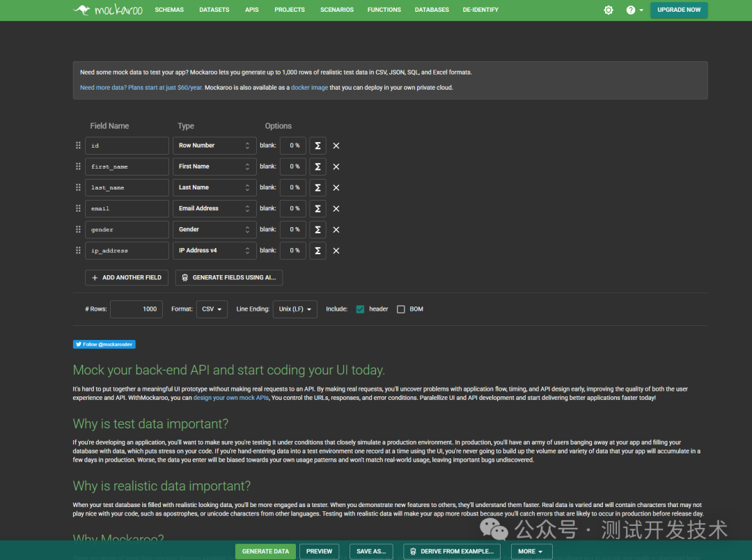Image resolution: width=752 pixels, height=560 pixels.
Task: Click drag handle of gender field
Action: tap(78, 229)
